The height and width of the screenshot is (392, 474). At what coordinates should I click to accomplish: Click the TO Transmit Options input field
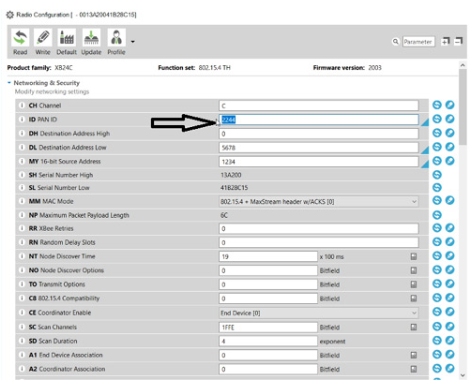pos(268,284)
